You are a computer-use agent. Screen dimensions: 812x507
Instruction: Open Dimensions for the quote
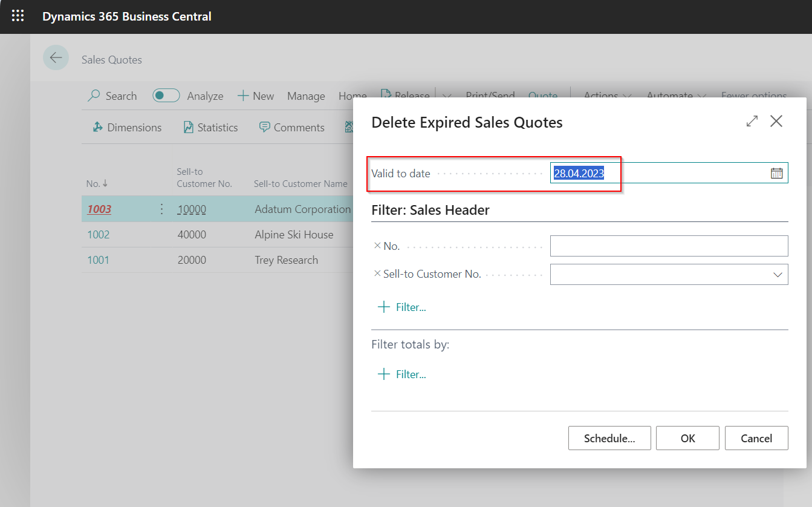[127, 127]
